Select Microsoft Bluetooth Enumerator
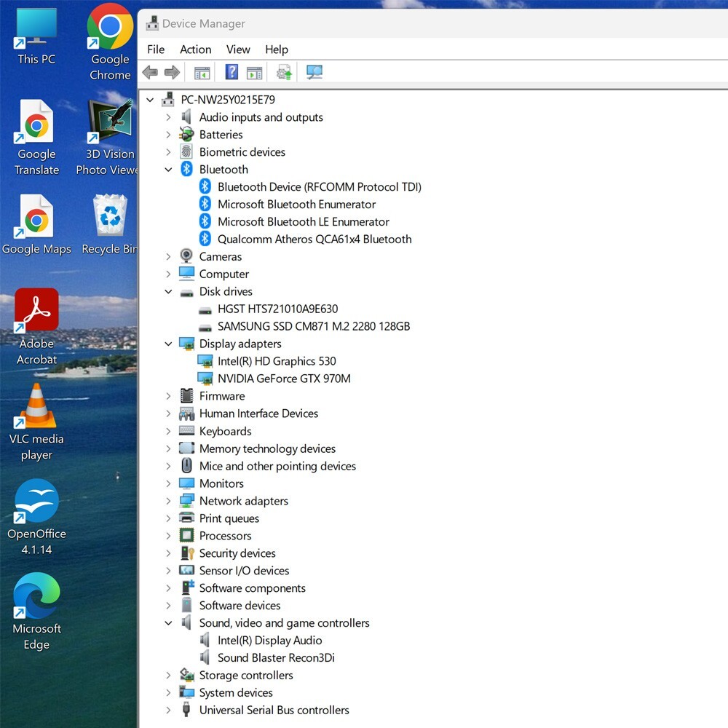The width and height of the screenshot is (728, 728). tap(297, 205)
